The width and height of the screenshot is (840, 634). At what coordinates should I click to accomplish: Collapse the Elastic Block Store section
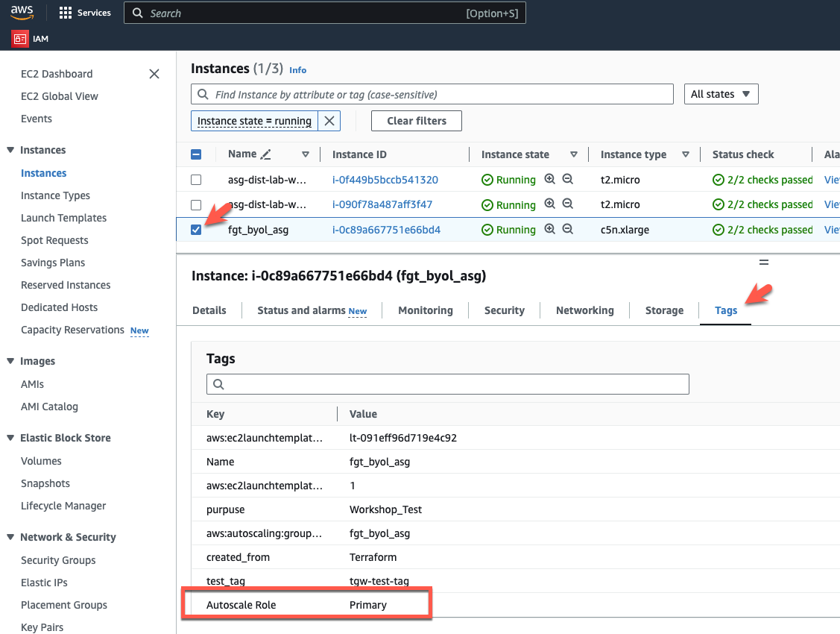click(10, 438)
